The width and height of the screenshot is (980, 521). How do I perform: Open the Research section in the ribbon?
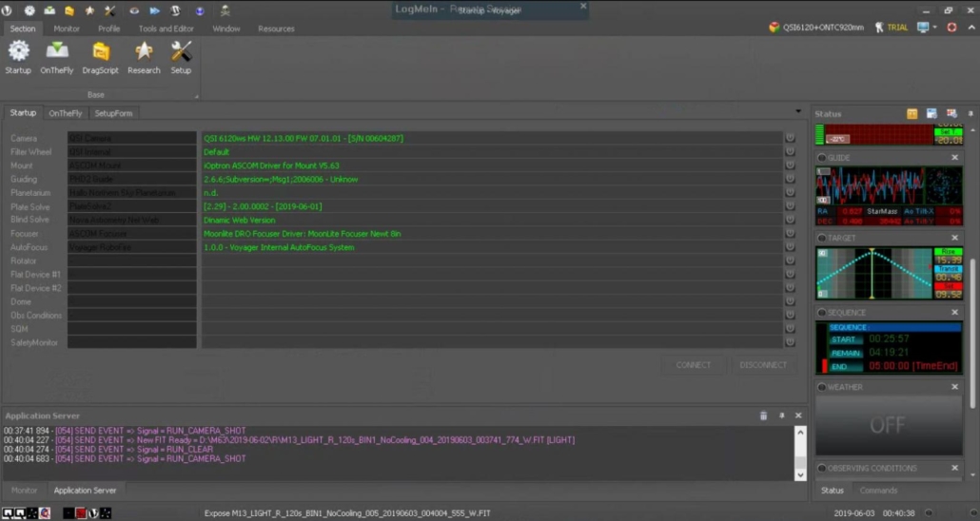click(x=144, y=57)
